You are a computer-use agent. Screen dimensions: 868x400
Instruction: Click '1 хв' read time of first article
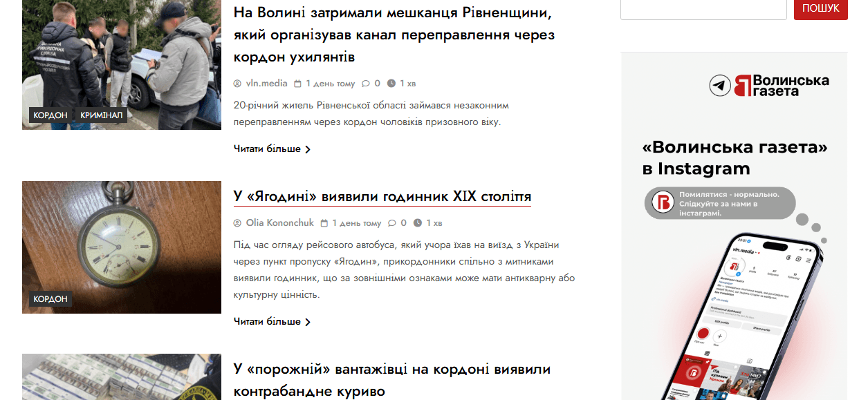pos(407,84)
